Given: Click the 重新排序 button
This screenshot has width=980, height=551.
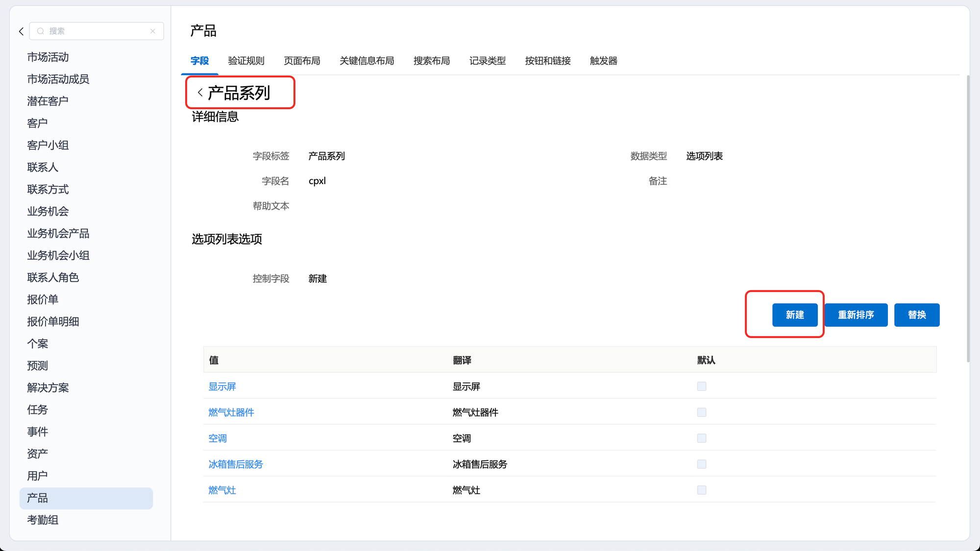Looking at the screenshot, I should coord(856,315).
